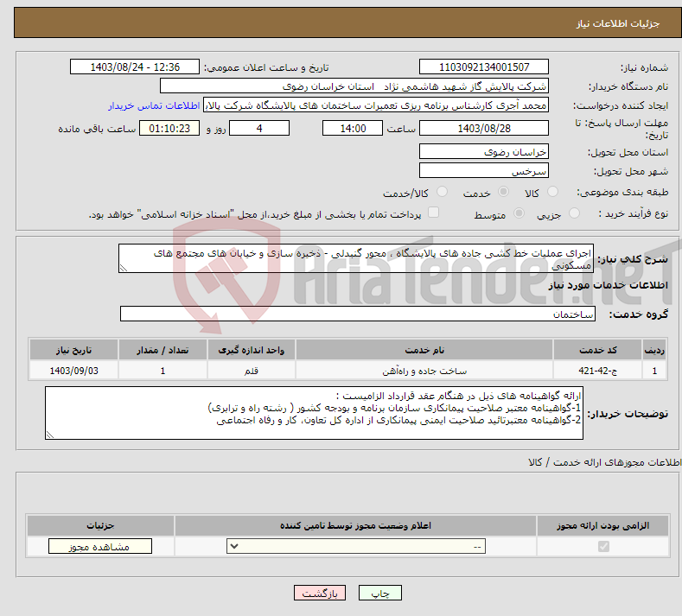Click the announcement date field 1403/08/24 - 12:36

(x=135, y=67)
